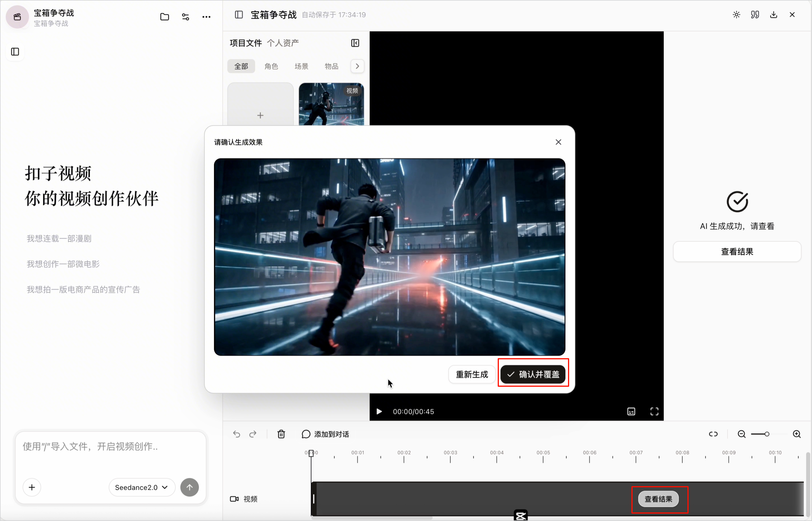Enter fullscreen preview mode

[654, 412]
